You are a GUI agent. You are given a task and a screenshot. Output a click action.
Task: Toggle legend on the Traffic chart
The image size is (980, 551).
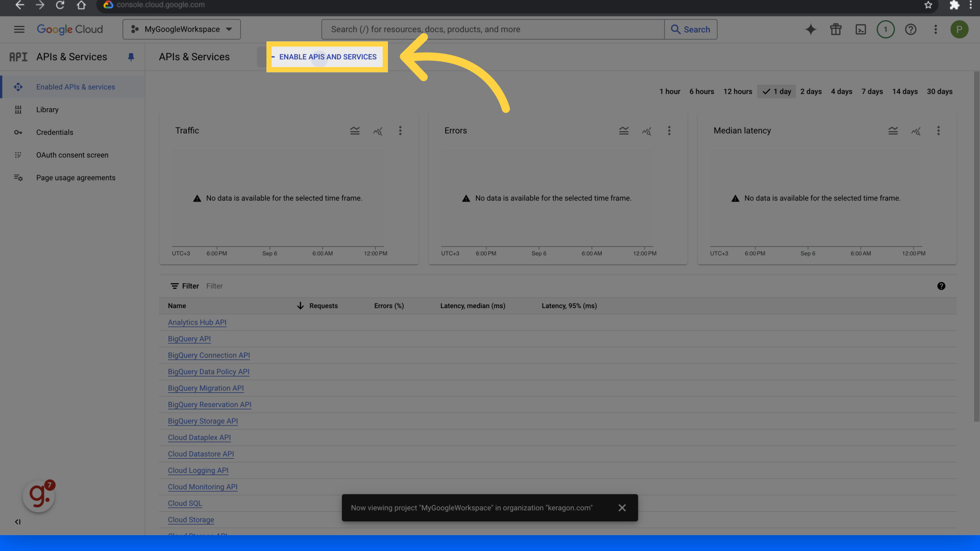coord(355,131)
